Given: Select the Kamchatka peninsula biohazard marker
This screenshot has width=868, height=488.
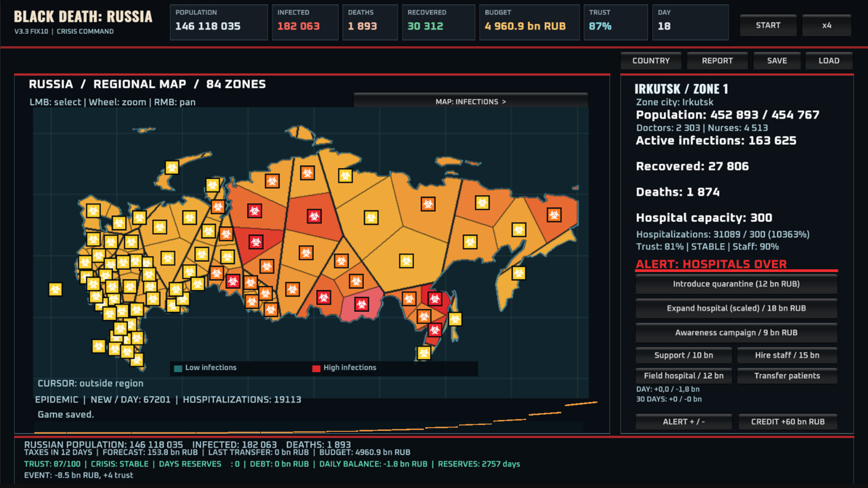Looking at the screenshot, I should [x=519, y=273].
